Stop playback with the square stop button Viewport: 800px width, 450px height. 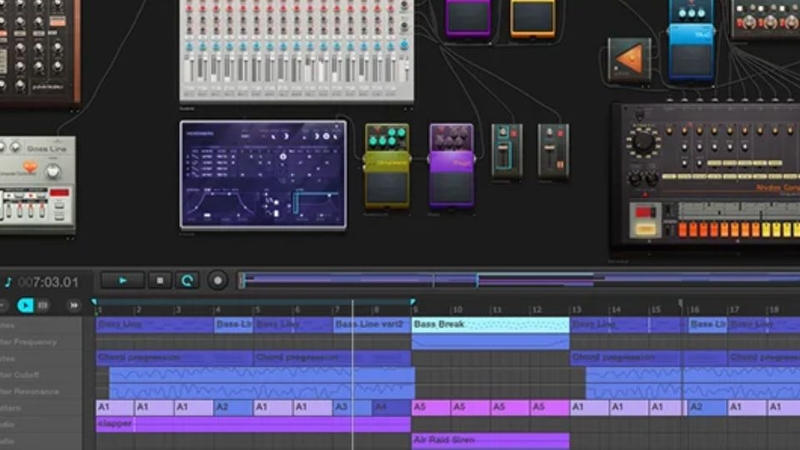coord(160,281)
